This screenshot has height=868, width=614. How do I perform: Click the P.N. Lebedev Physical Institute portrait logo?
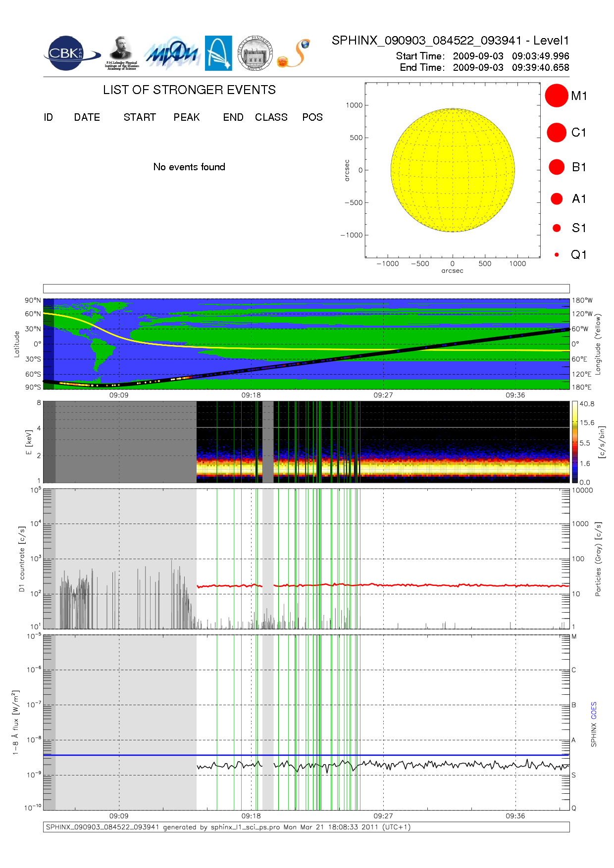click(121, 53)
